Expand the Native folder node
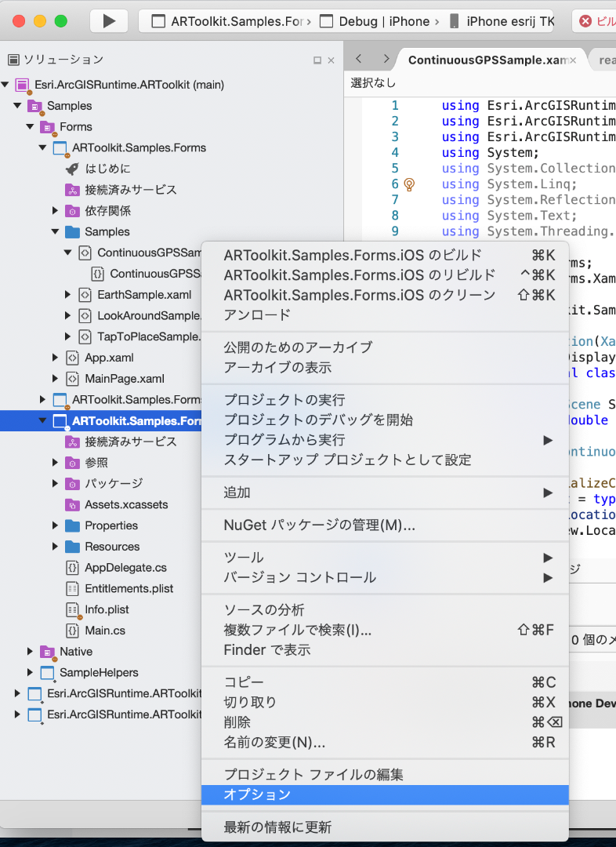The image size is (616, 847). pyautogui.click(x=31, y=652)
